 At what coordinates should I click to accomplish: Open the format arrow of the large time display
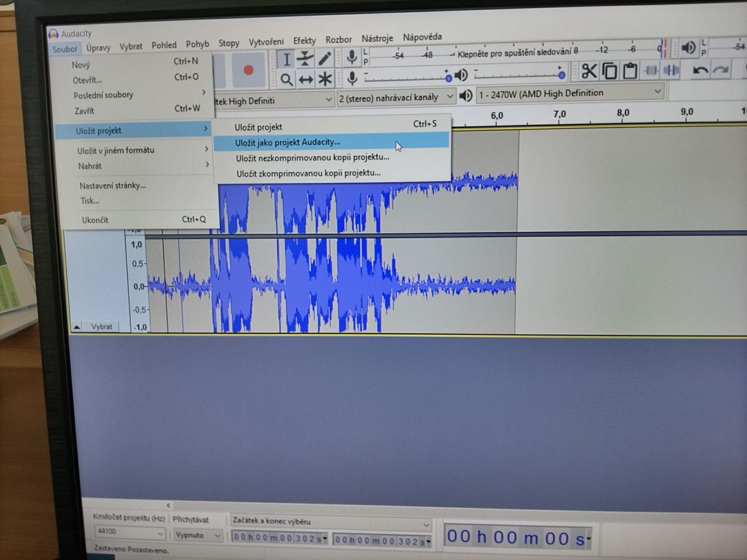(588, 538)
